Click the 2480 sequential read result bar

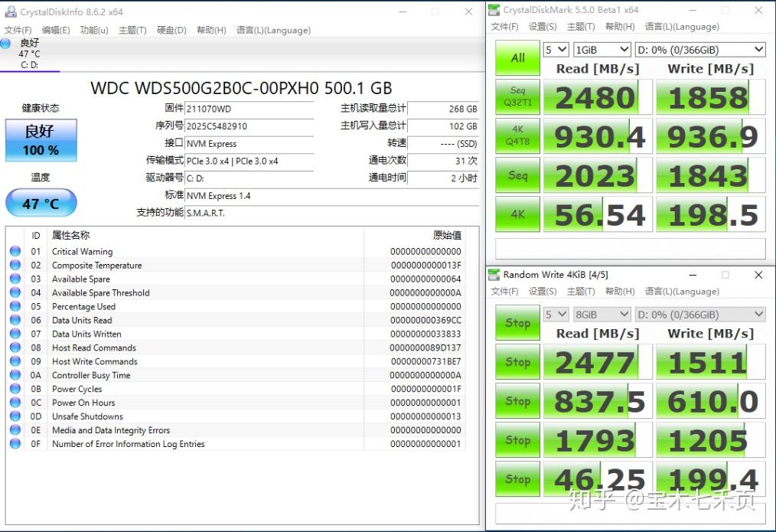(x=598, y=97)
